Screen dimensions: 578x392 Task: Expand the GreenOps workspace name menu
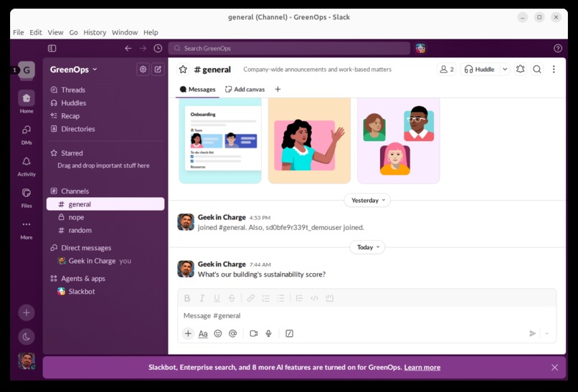pyautogui.click(x=74, y=70)
